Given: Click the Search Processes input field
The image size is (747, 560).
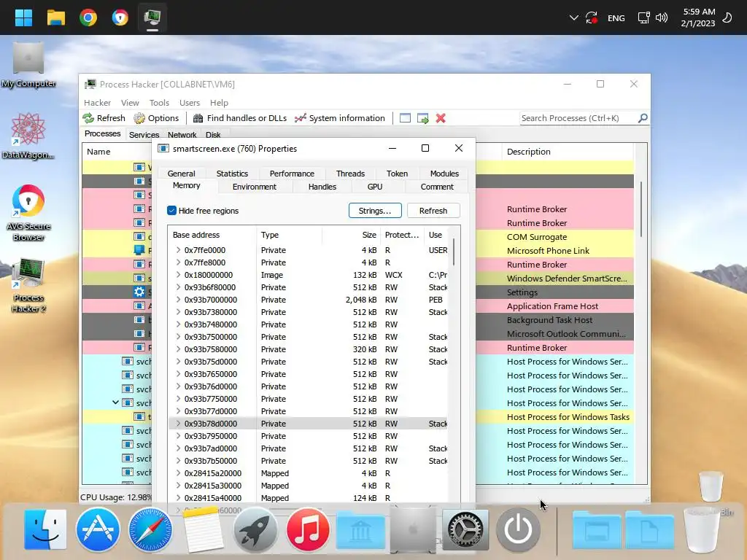Looking at the screenshot, I should [578, 118].
